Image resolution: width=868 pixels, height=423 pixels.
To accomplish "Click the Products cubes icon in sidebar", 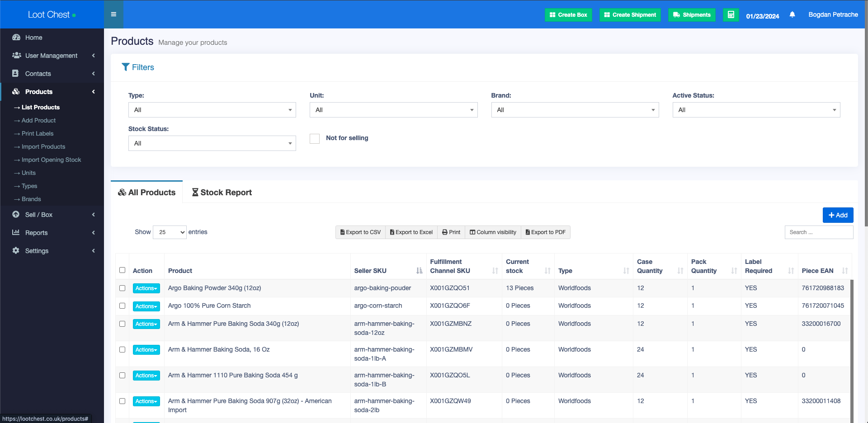I will click(16, 91).
